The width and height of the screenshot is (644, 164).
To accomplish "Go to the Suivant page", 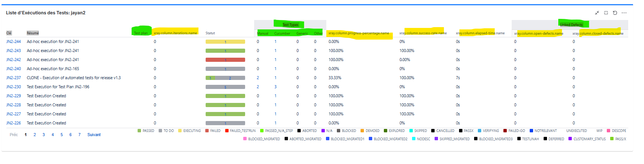I will [x=94, y=135].
